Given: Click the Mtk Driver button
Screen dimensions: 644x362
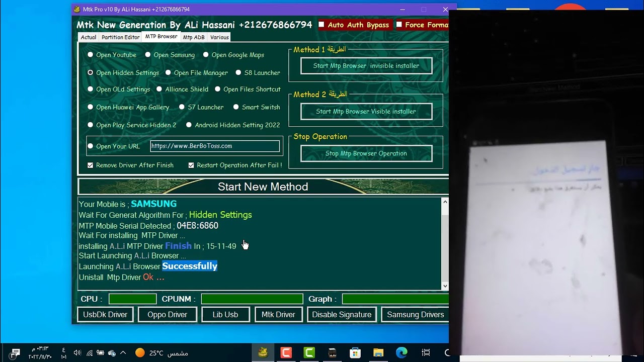Looking at the screenshot, I should pos(278,315).
